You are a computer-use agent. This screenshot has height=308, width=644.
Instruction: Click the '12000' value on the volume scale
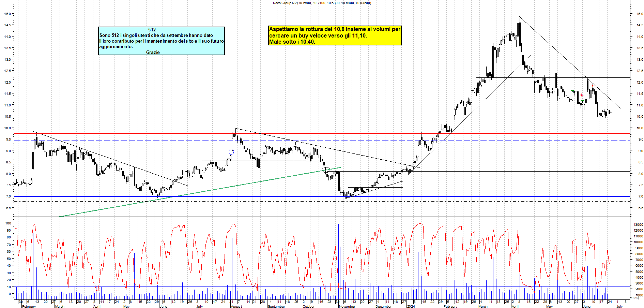coord(638,230)
